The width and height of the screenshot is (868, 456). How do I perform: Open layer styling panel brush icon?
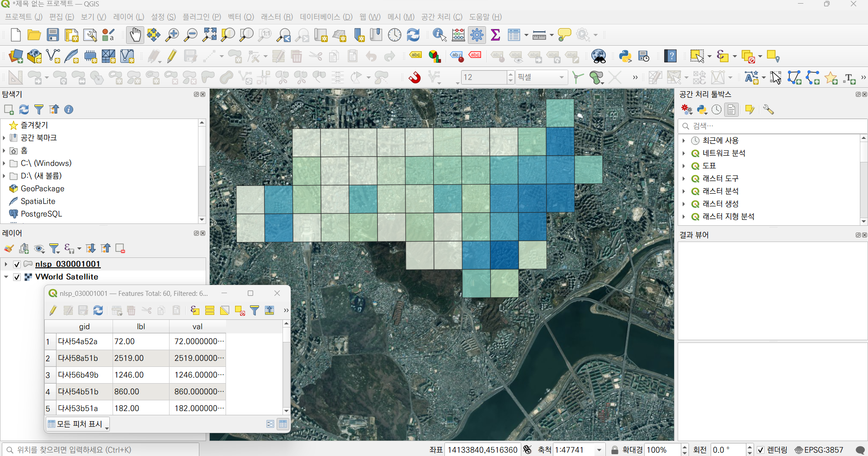[x=9, y=248]
